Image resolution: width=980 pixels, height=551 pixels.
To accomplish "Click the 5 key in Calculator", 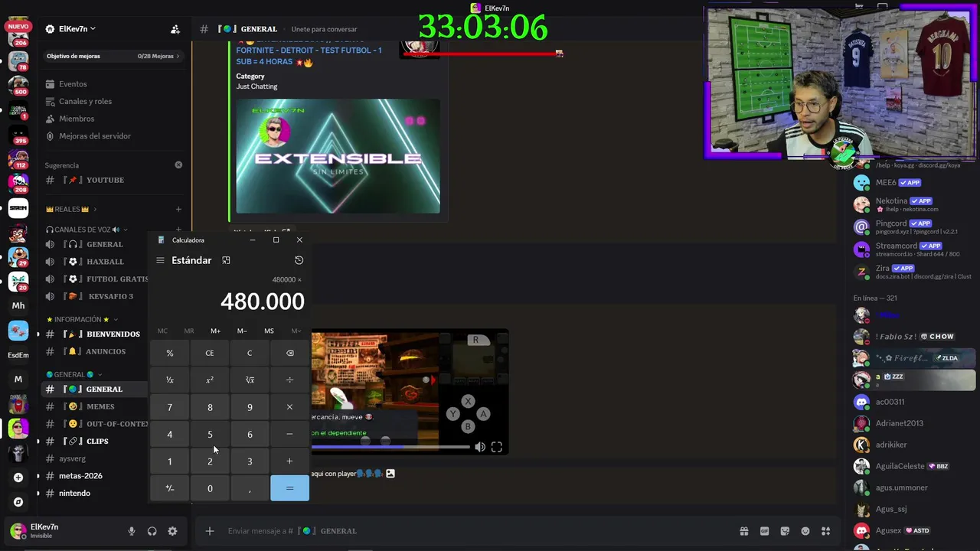I will coord(210,434).
